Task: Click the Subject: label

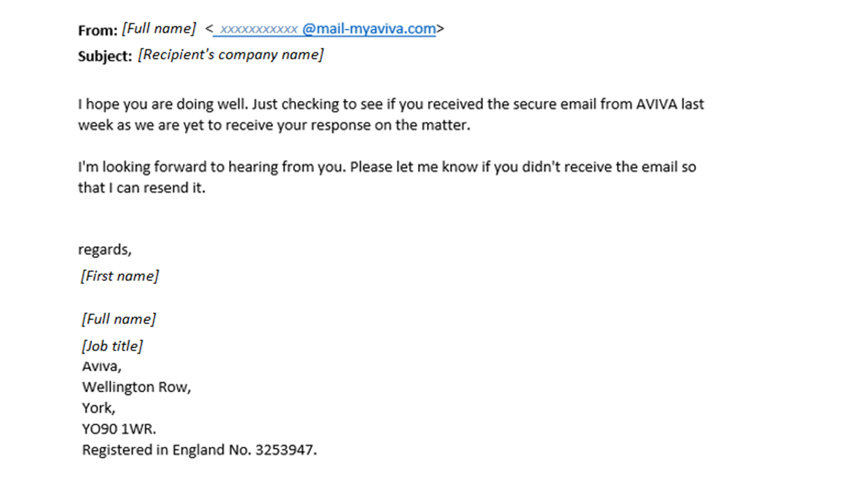Action: (105, 56)
